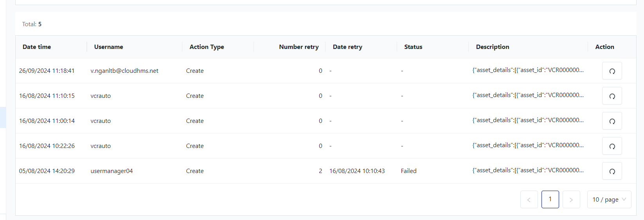Select the v.nganltb@cloudhms.net username cell

click(x=124, y=71)
